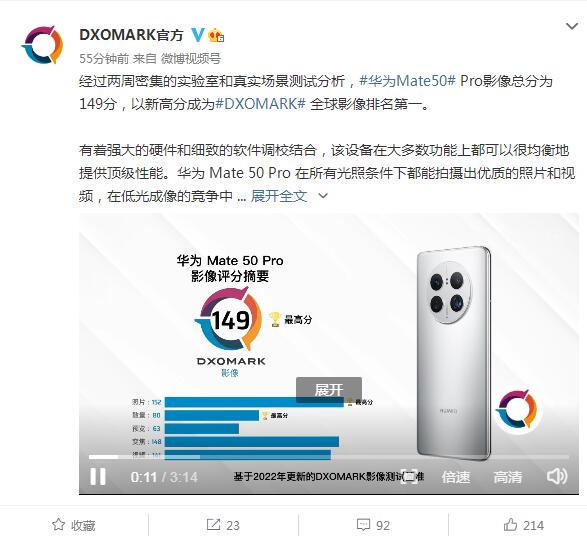Click the gray 展开 button on video
Image resolution: width=587 pixels, height=539 pixels.
click(329, 390)
